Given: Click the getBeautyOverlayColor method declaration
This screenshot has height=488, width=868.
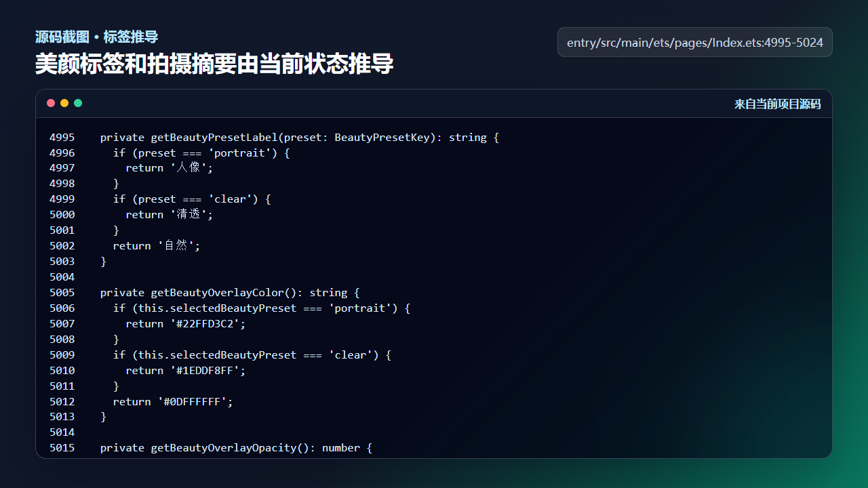Looking at the screenshot, I should (230, 293).
